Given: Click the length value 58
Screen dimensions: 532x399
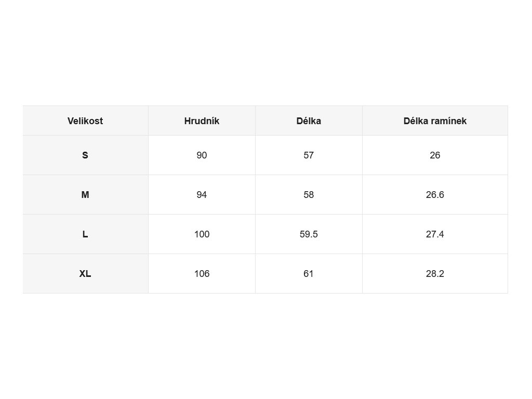Looking at the screenshot, I should (309, 194).
